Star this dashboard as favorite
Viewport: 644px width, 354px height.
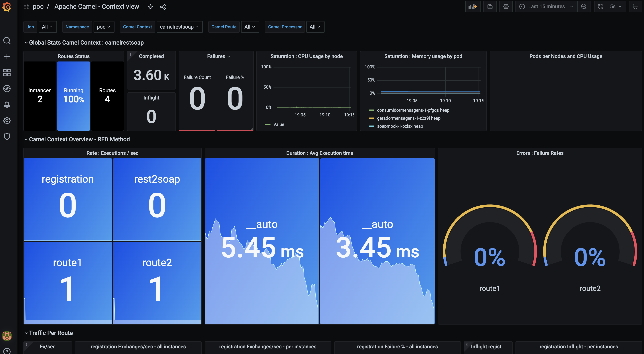pyautogui.click(x=150, y=7)
